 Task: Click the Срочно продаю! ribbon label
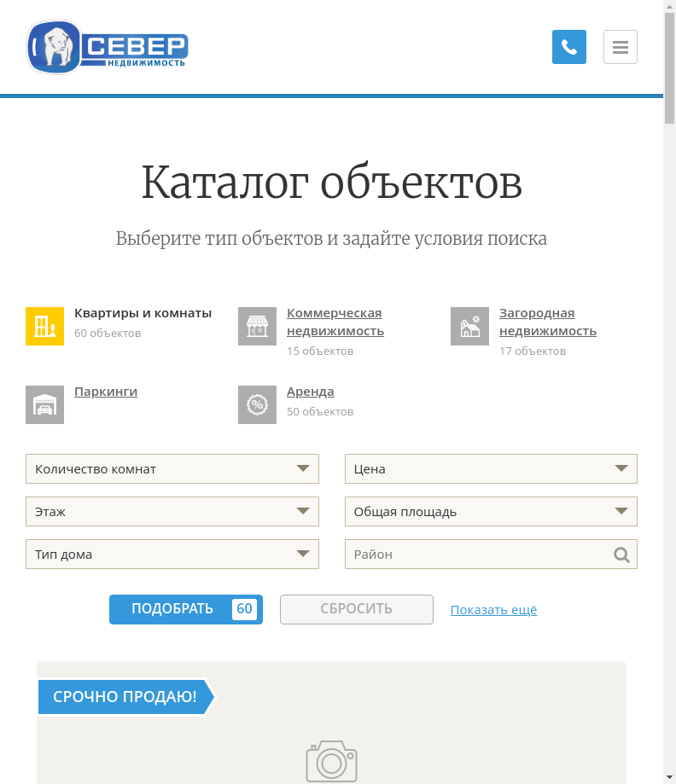click(x=126, y=696)
